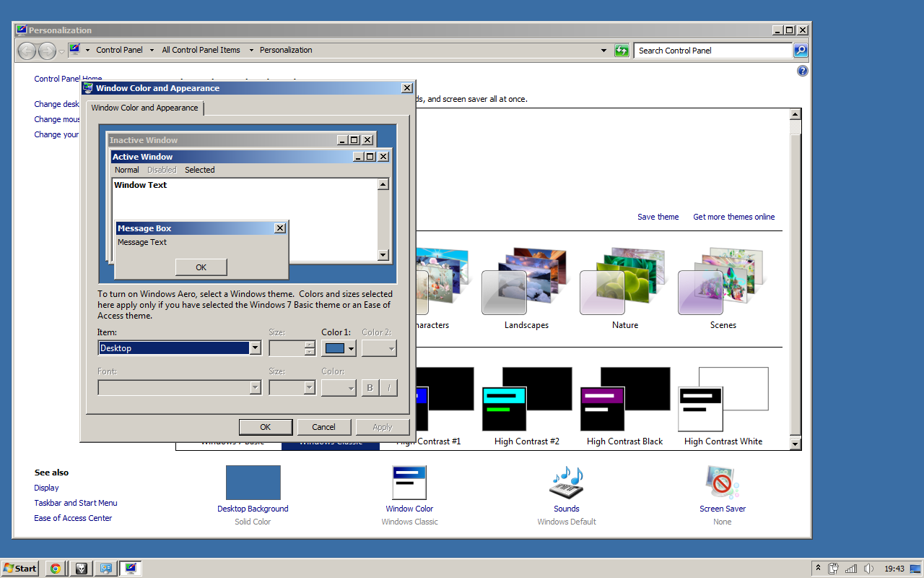
Task: Click Get more themes online link
Action: click(x=734, y=217)
